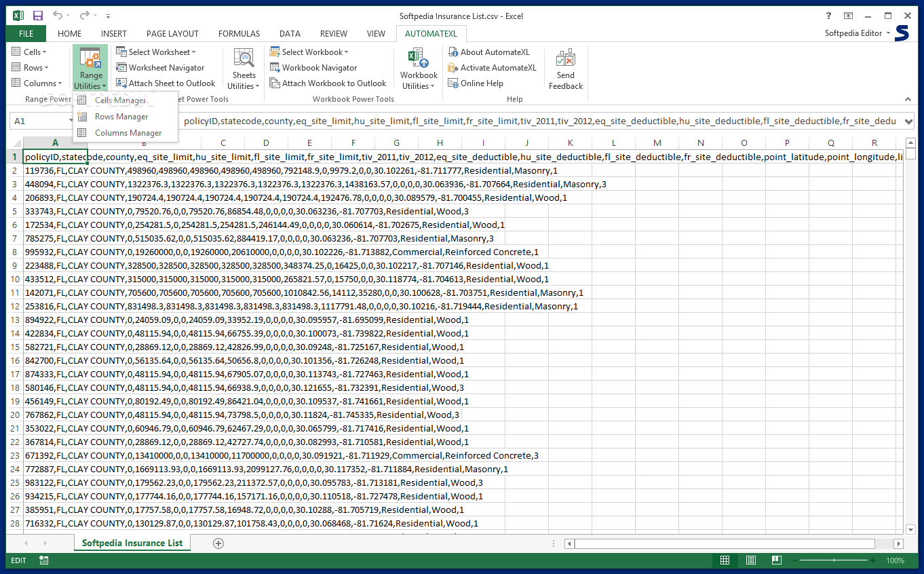Switch to the PAGE LAYOUT tab
924x574 pixels.
click(172, 33)
